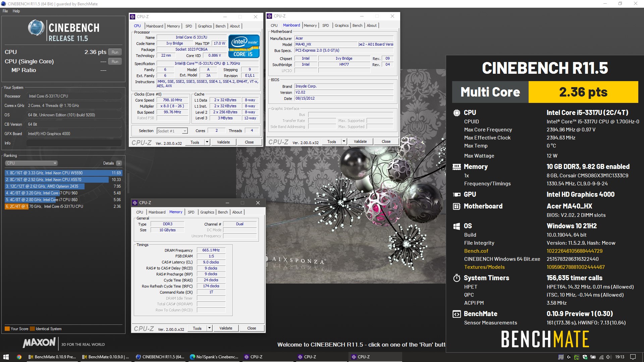The width and height of the screenshot is (644, 362).
Task: Select ranking row Intel Xeon CPU W5590
Action: pos(63,173)
